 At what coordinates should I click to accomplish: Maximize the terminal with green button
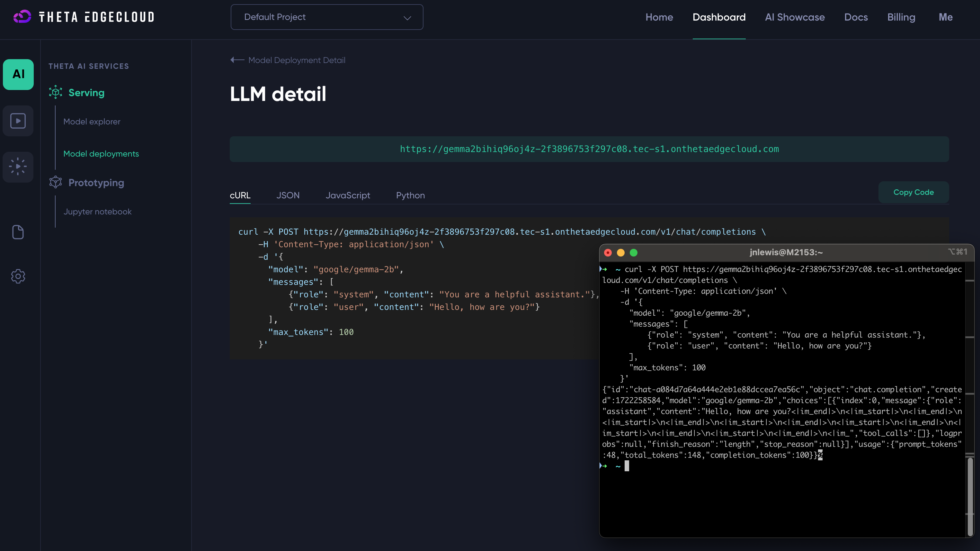633,253
